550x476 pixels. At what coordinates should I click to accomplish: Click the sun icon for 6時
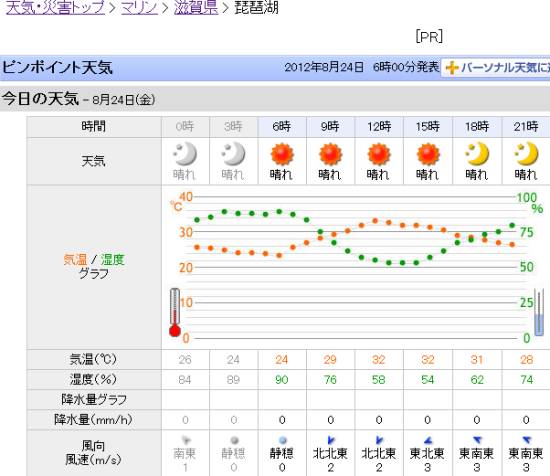click(x=282, y=154)
